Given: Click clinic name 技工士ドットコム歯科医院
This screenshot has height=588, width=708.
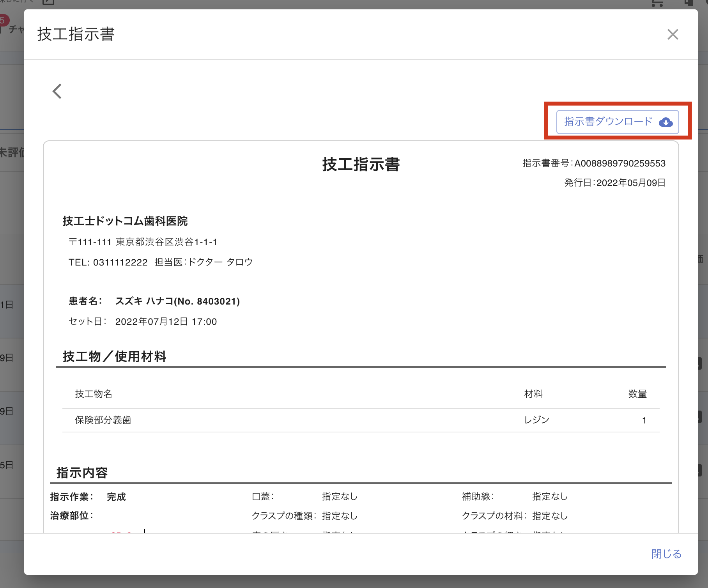Looking at the screenshot, I should (125, 221).
